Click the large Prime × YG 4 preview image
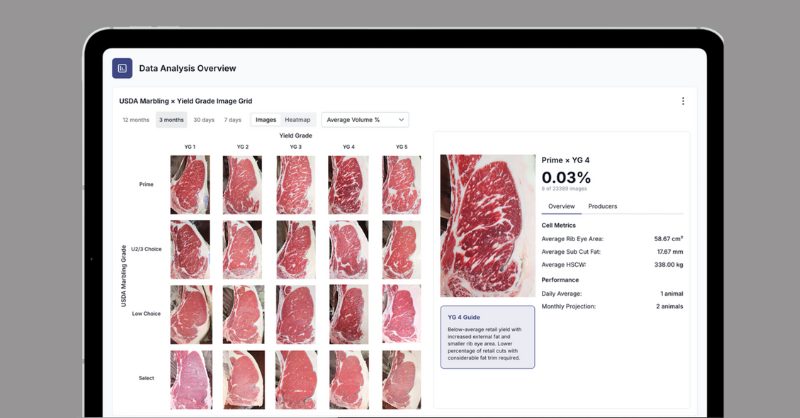 click(488, 226)
